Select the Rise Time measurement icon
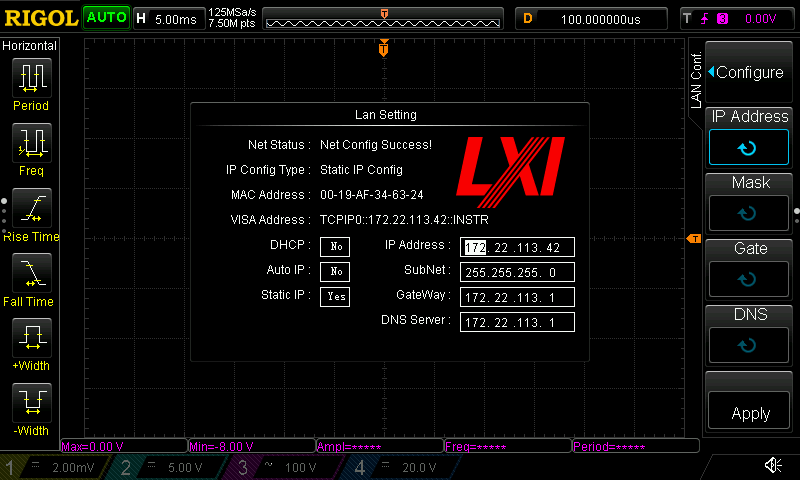The width and height of the screenshot is (800, 480). coord(32,208)
